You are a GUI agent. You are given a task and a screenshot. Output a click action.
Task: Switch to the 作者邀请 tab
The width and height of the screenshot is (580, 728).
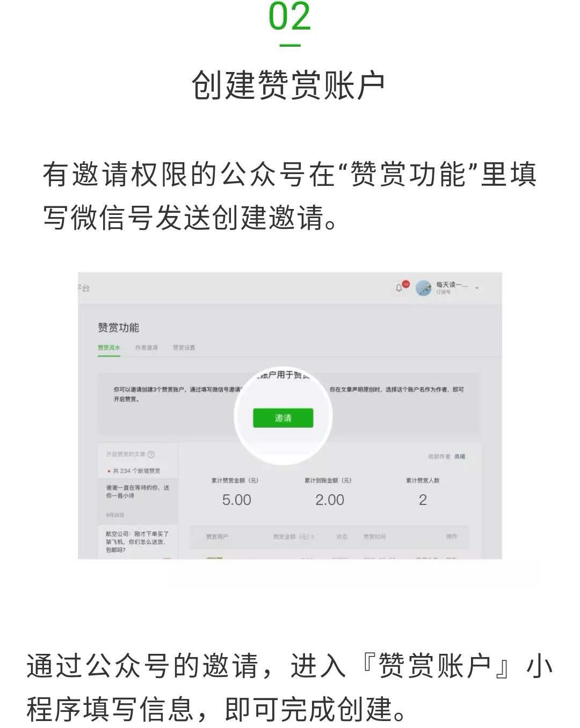pos(147,348)
